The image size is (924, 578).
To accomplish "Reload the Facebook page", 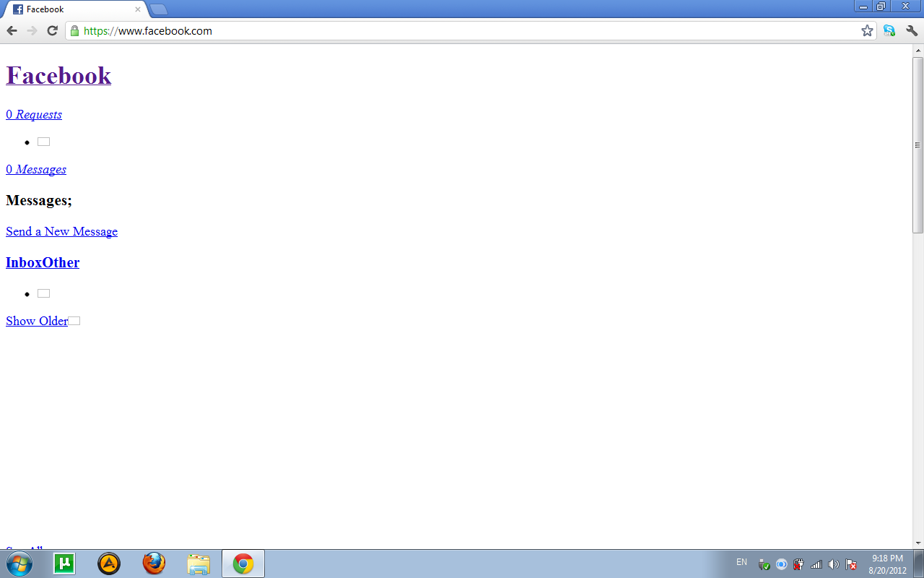I will [52, 30].
